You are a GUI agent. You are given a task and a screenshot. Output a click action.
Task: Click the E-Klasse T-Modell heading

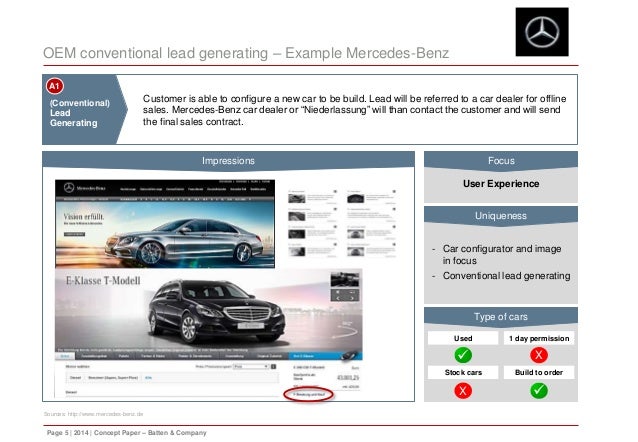click(103, 280)
